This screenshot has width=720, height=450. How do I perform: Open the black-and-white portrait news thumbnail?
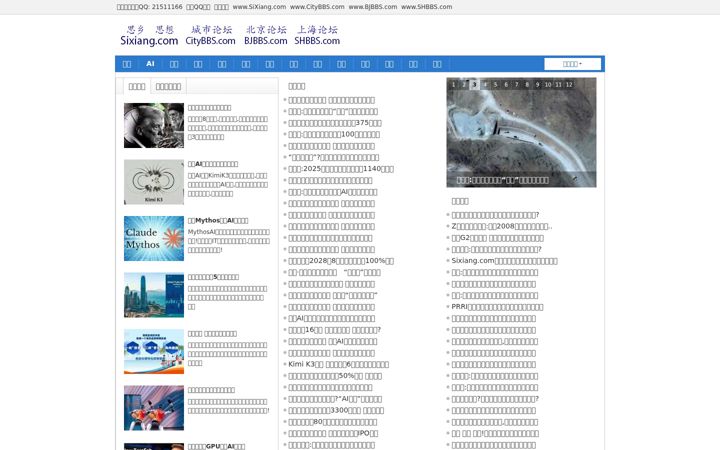[x=154, y=125]
